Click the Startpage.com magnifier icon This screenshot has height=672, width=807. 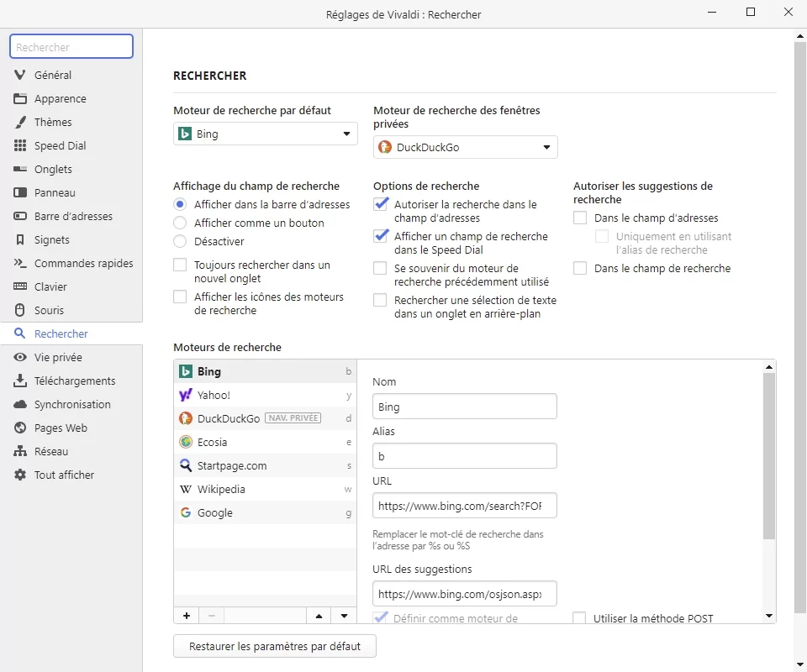(x=185, y=466)
